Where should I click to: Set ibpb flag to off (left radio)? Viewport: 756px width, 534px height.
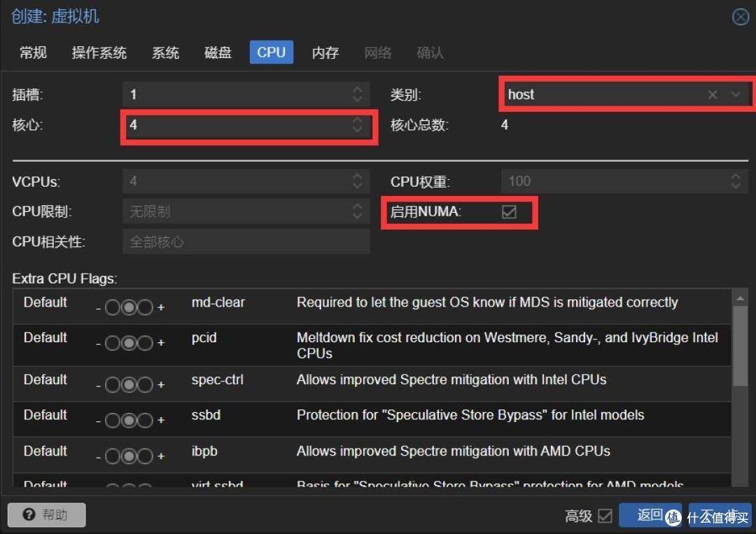[112, 456]
